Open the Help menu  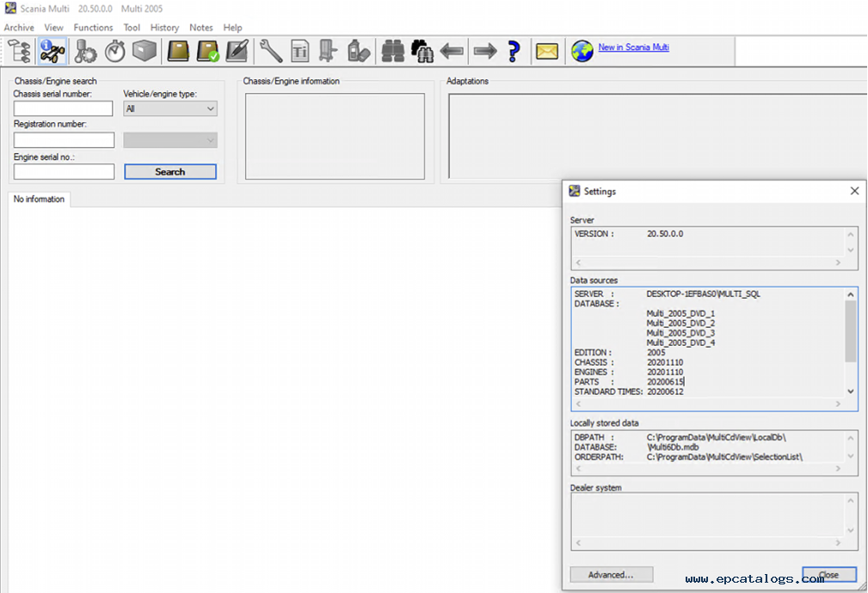tap(232, 28)
